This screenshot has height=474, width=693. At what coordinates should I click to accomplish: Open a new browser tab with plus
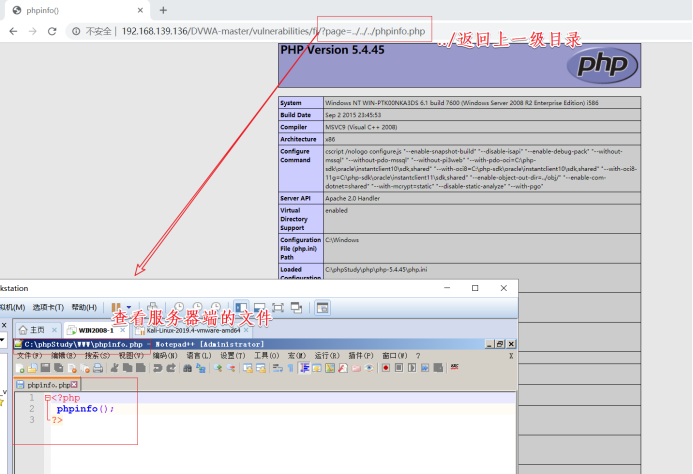[x=163, y=10]
